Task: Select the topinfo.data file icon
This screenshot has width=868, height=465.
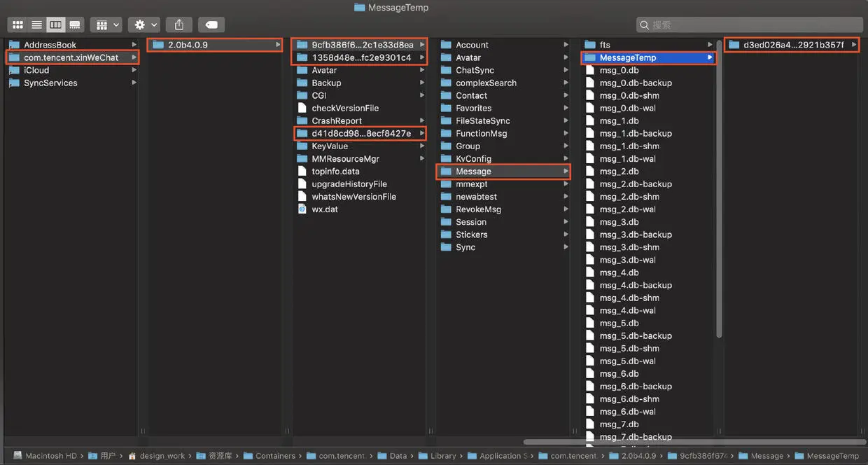Action: [x=302, y=171]
